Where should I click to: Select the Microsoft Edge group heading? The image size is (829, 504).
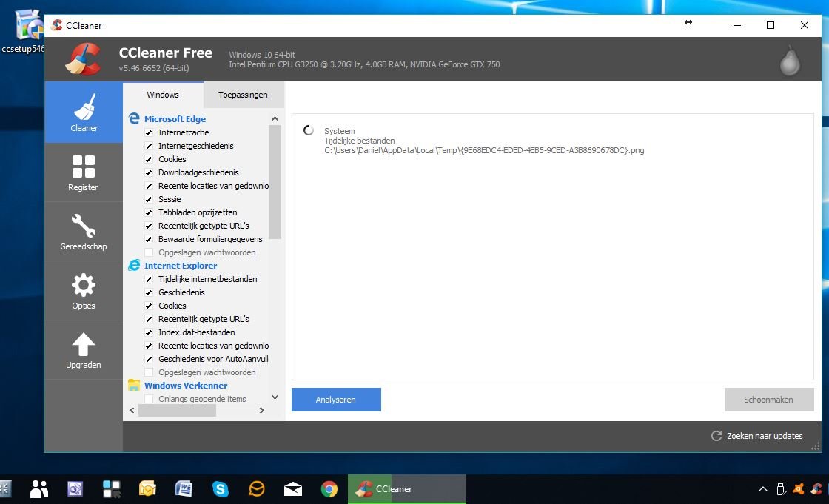click(x=175, y=119)
